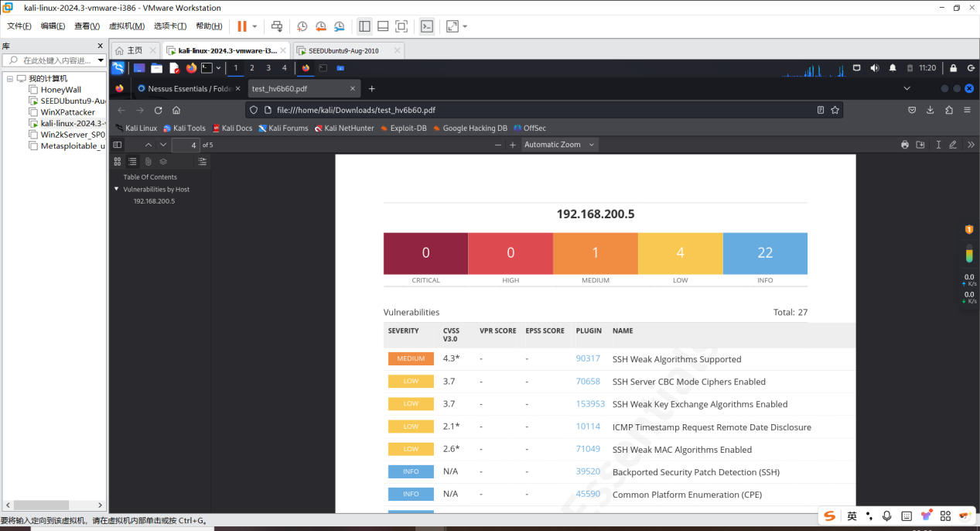980x531 pixels.
Task: Open Firefox extensions menu
Action: (949, 110)
